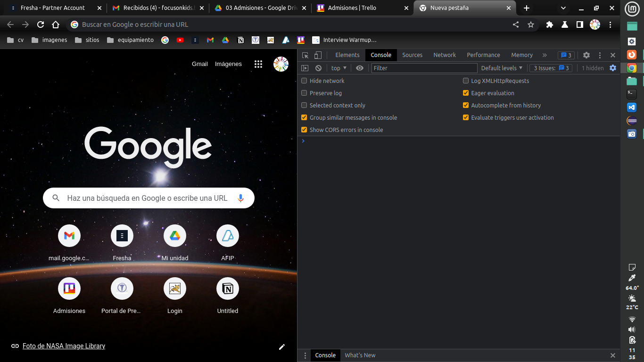Open DevTools settings gear in top bar
Viewport: 644px width, 362px height.
tap(586, 55)
